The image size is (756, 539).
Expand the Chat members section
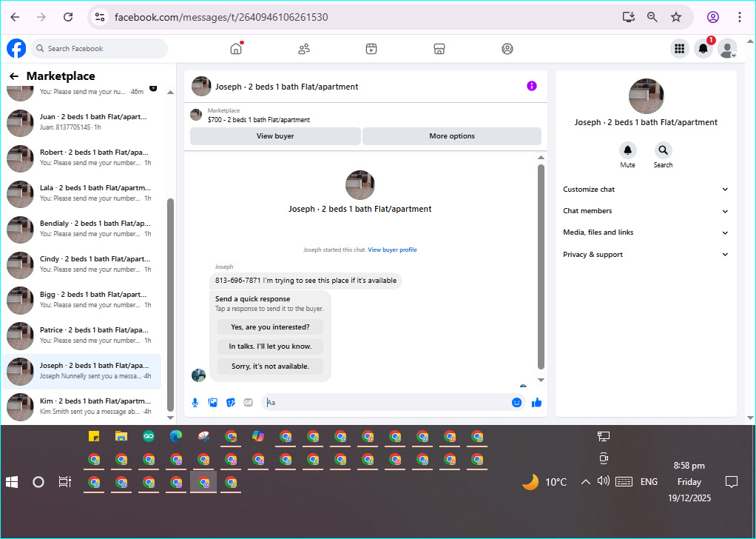tap(646, 211)
